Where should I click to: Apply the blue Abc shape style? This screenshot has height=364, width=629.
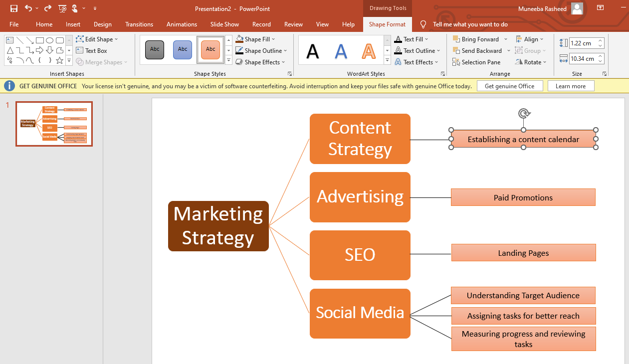point(183,49)
